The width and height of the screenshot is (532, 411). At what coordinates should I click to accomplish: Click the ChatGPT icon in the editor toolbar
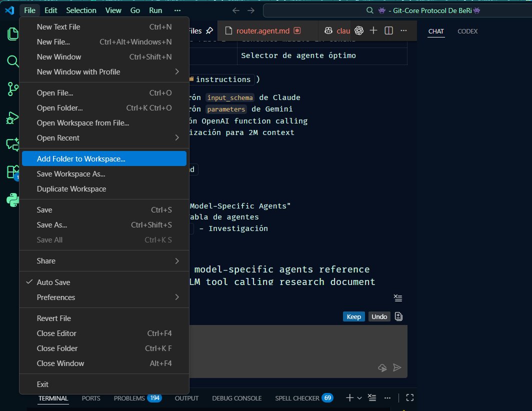tap(359, 30)
